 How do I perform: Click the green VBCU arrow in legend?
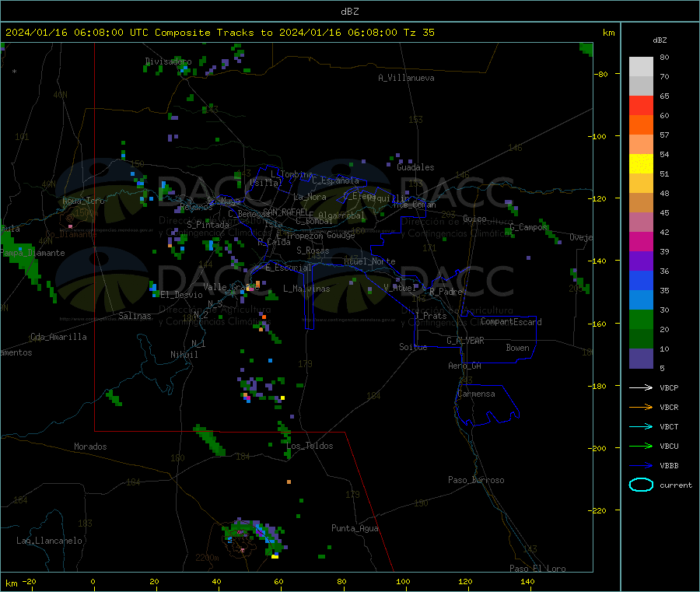coord(641,446)
